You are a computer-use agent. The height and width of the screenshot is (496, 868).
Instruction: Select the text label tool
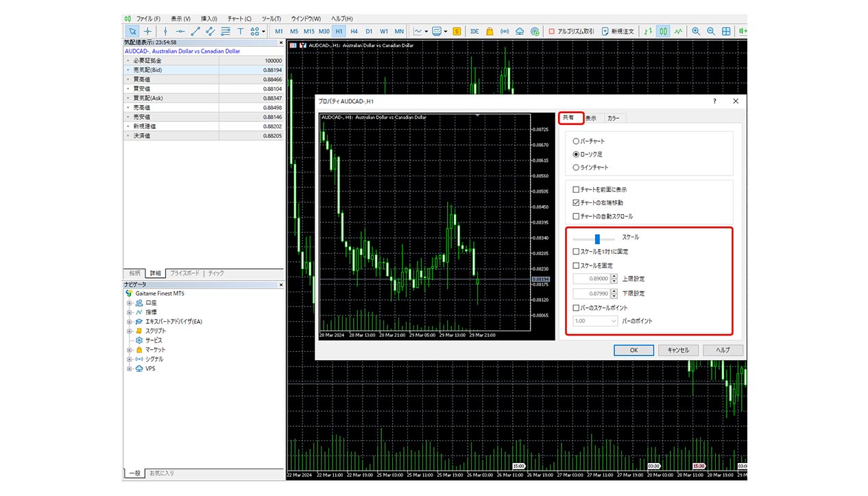[241, 32]
